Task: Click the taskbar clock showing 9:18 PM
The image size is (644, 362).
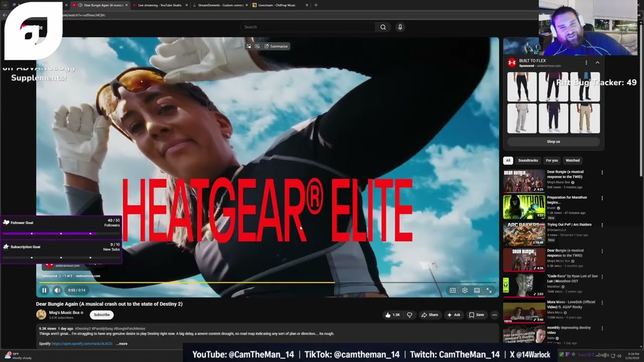Action: (x=631, y=356)
